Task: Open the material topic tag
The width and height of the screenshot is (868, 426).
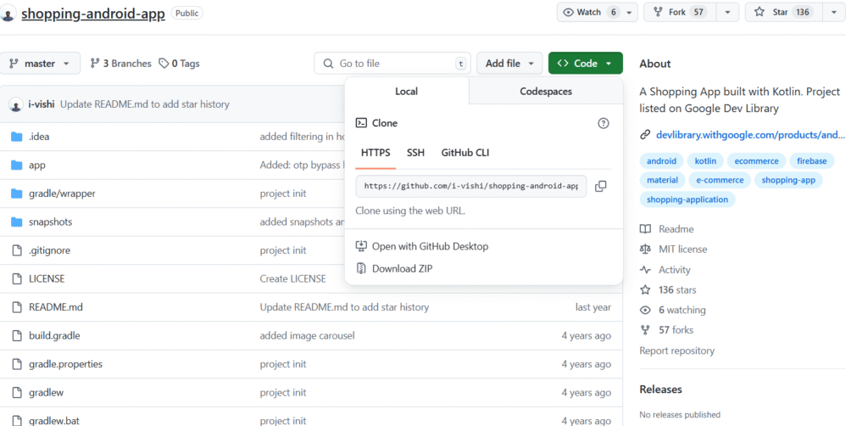Action: pos(662,180)
